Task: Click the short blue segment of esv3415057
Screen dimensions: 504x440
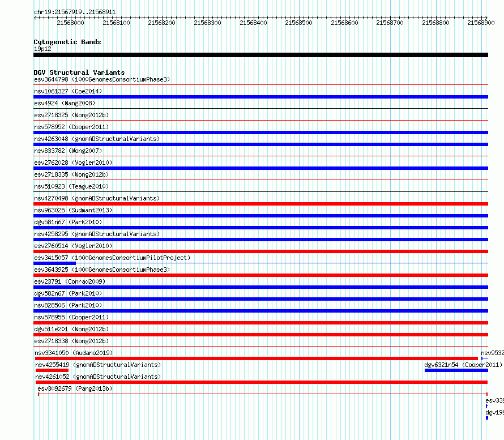Action: (x=54, y=263)
